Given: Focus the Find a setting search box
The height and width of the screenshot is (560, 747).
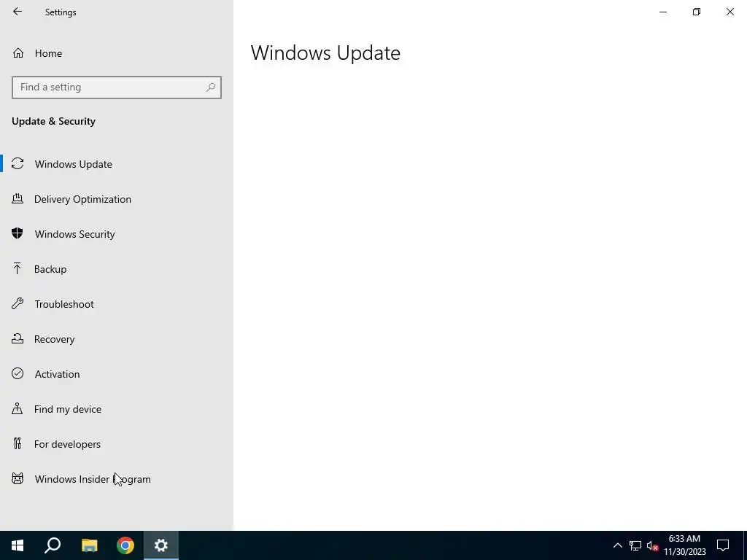Looking at the screenshot, I should 117,87.
